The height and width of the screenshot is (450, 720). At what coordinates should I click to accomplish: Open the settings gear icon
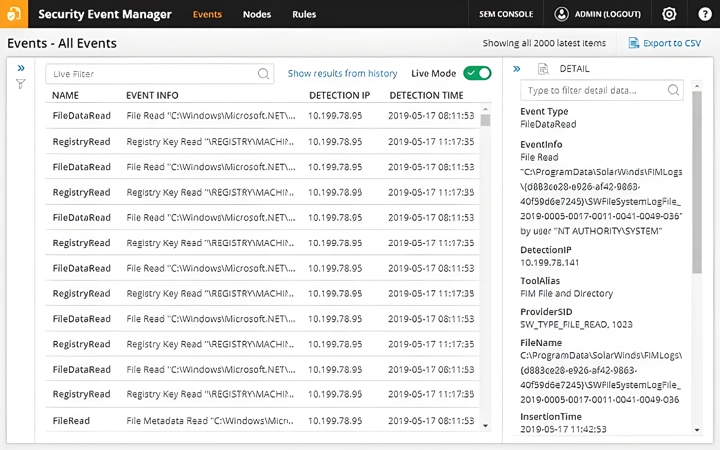[x=669, y=14]
